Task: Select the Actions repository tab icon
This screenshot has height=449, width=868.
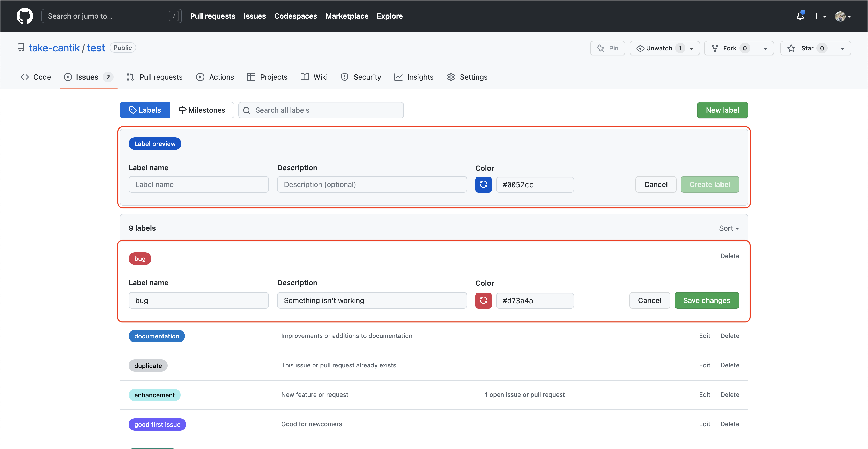Action: click(x=200, y=77)
